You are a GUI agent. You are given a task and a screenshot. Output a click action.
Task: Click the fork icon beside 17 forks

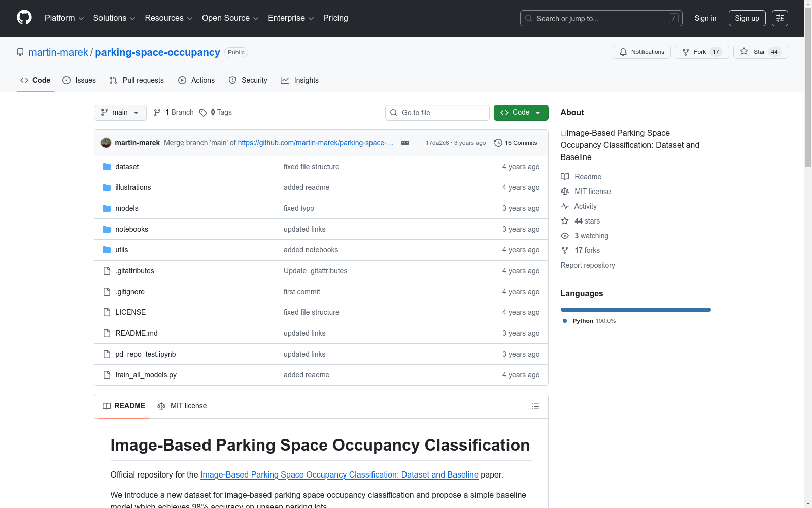point(565,250)
